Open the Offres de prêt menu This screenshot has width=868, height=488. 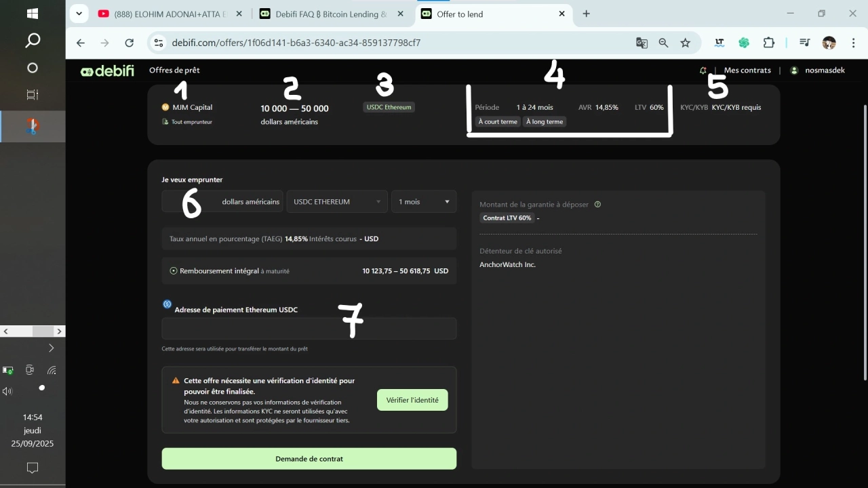pyautogui.click(x=174, y=70)
